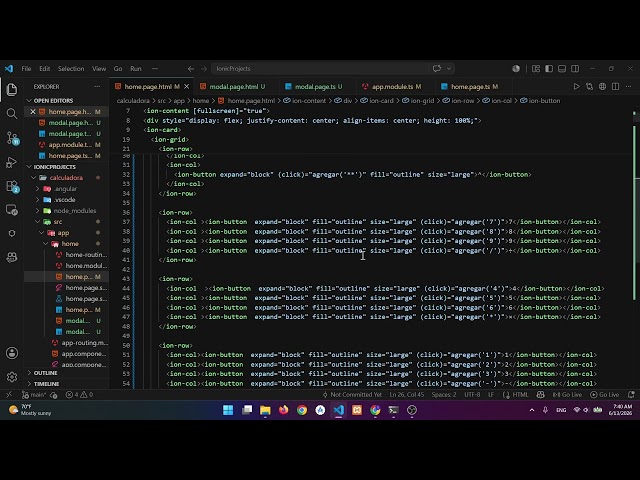Open the Explorer view in the activity bar
Image resolution: width=640 pixels, height=480 pixels.
(x=12, y=89)
